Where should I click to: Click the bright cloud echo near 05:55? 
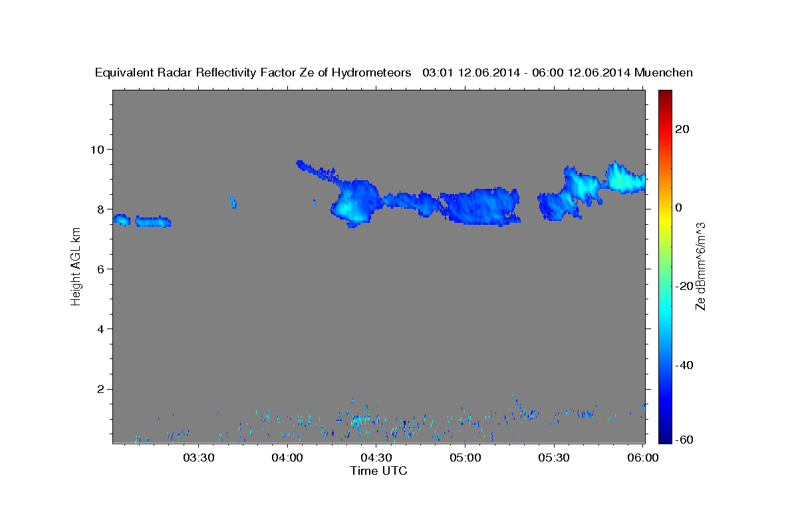[x=624, y=178]
